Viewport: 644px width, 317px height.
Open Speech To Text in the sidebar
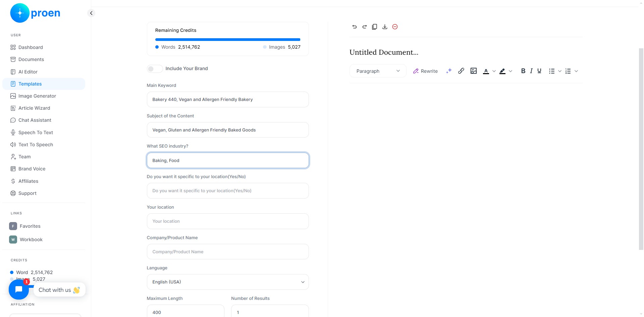pyautogui.click(x=44, y=133)
